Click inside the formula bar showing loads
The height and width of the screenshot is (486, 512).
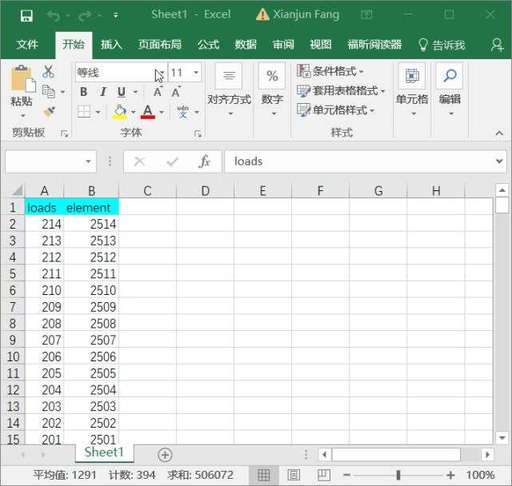[360, 161]
